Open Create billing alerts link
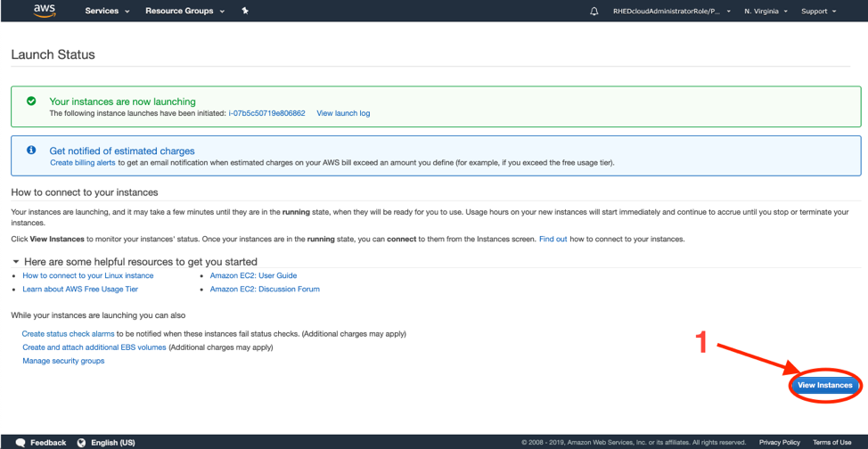 (x=83, y=163)
